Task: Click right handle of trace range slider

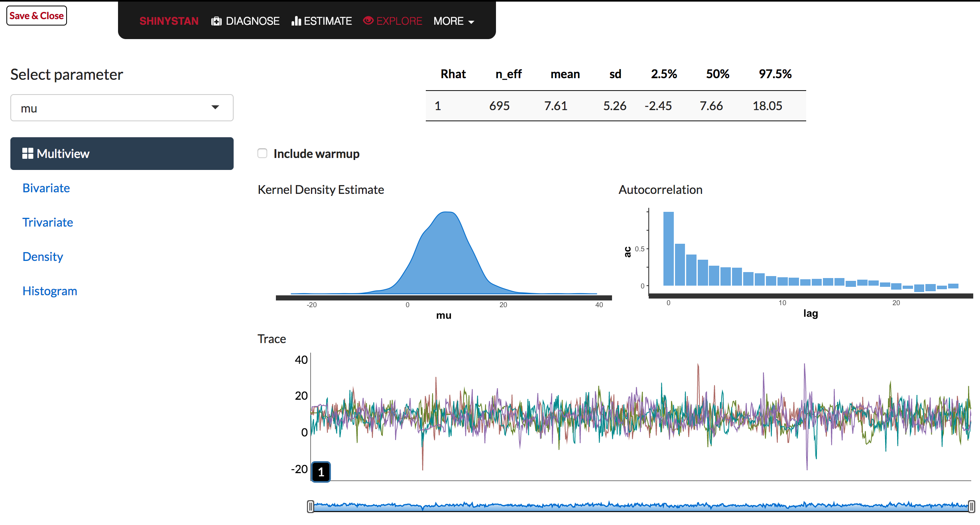Action: [x=971, y=506]
